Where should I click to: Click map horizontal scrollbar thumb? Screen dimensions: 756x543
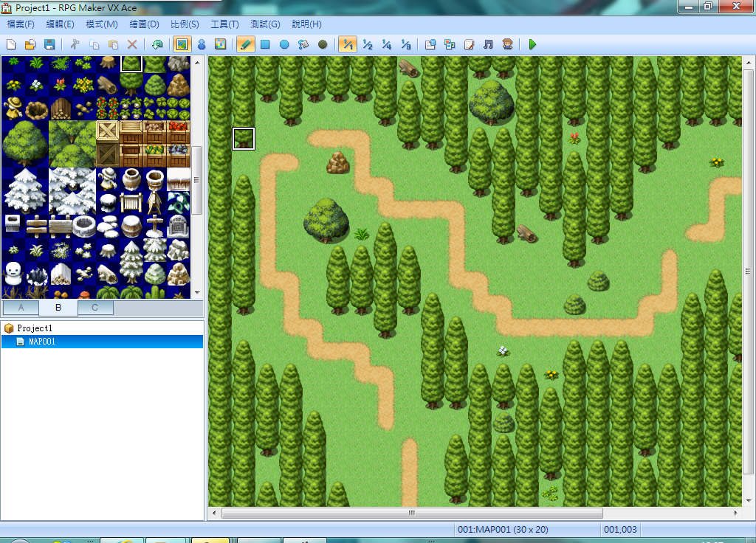(412, 513)
